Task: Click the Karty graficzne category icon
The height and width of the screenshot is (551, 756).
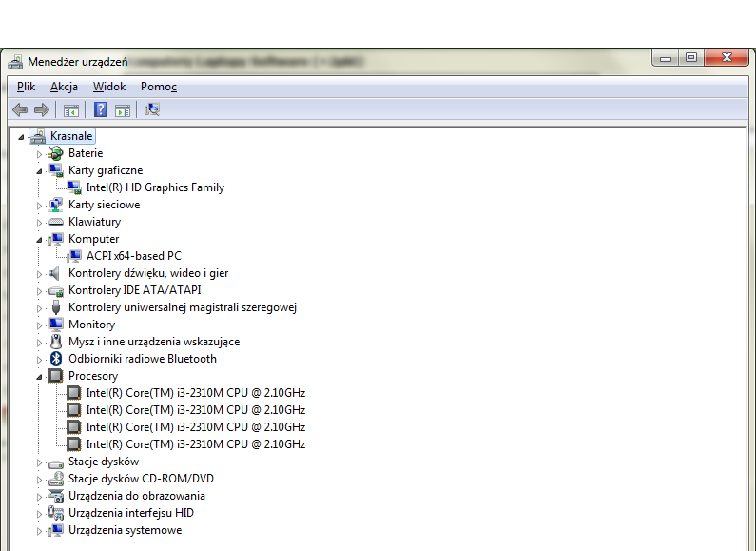Action: (56, 170)
